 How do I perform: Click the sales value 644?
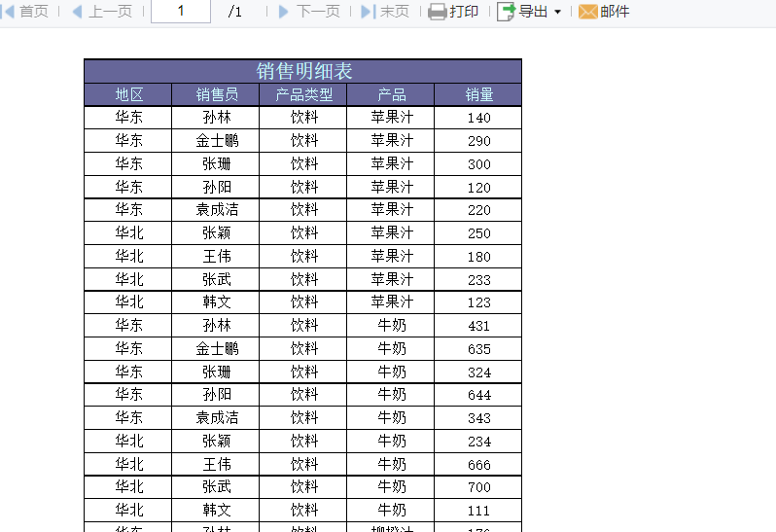[x=479, y=396]
